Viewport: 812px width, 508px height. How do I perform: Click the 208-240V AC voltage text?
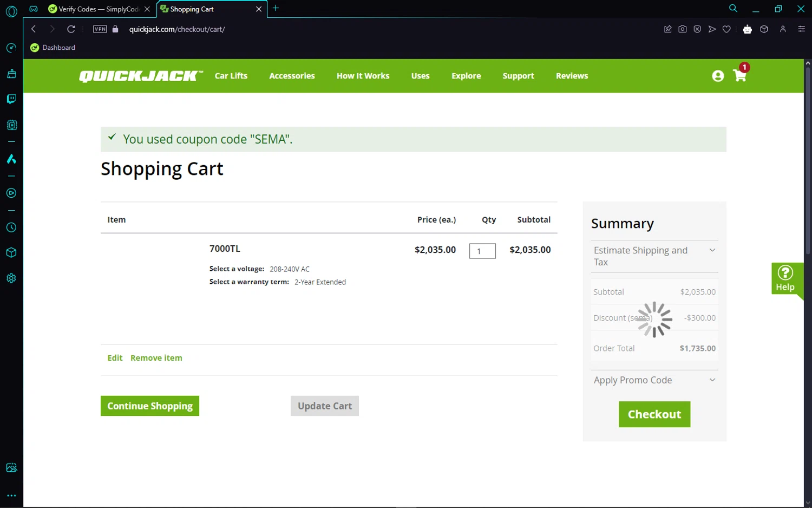point(290,269)
